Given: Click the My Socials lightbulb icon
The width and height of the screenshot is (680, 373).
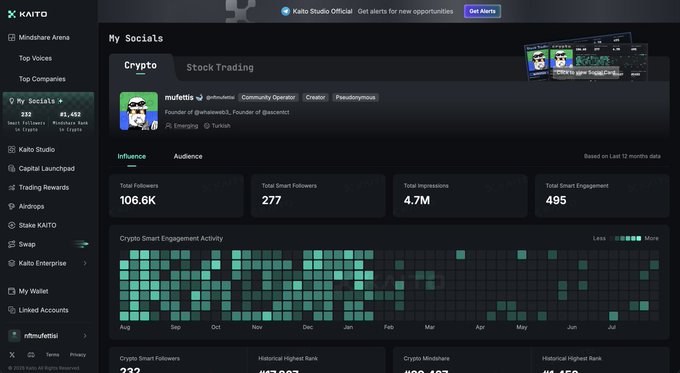Looking at the screenshot, I should click(12, 101).
